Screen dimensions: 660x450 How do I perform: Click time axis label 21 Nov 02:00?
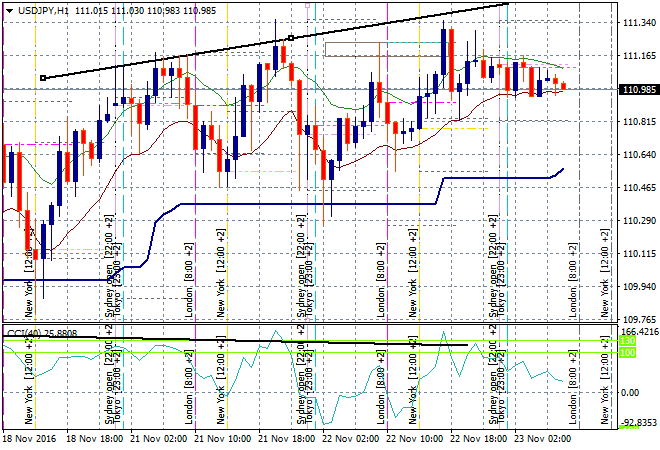point(159,439)
